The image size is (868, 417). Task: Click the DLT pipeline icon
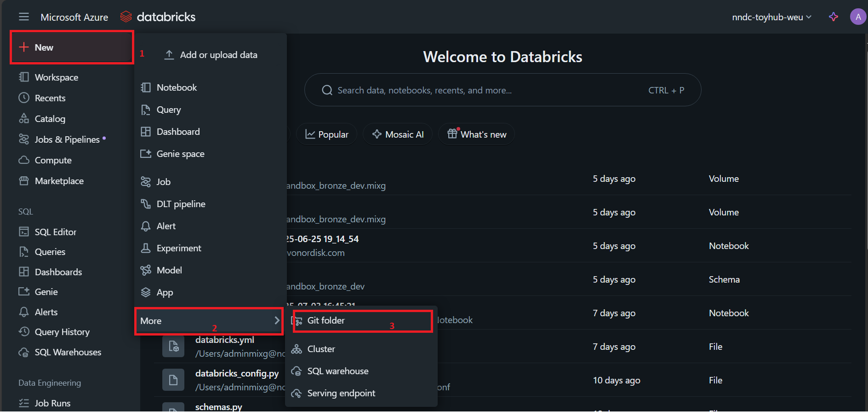coord(146,204)
